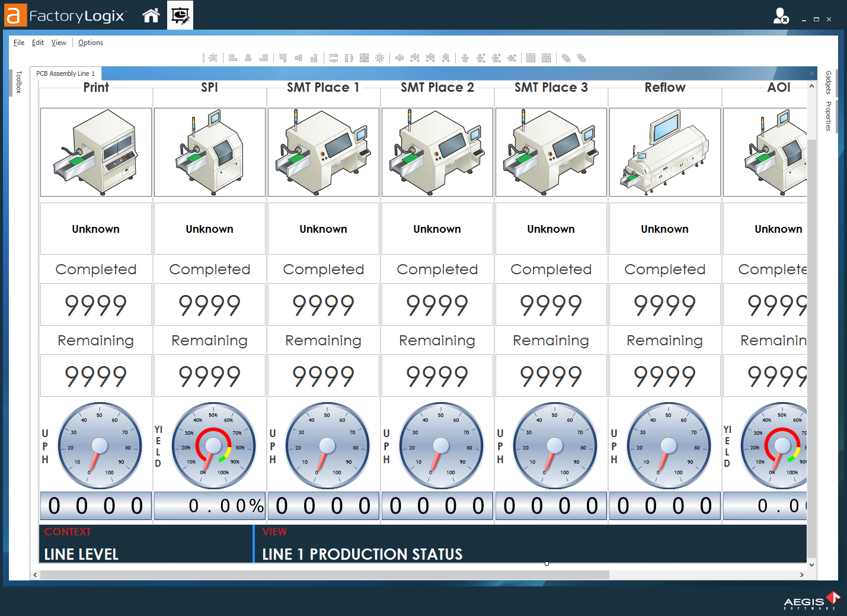Select the center horizontally toolbar icon
The image size is (847, 616).
(x=530, y=57)
